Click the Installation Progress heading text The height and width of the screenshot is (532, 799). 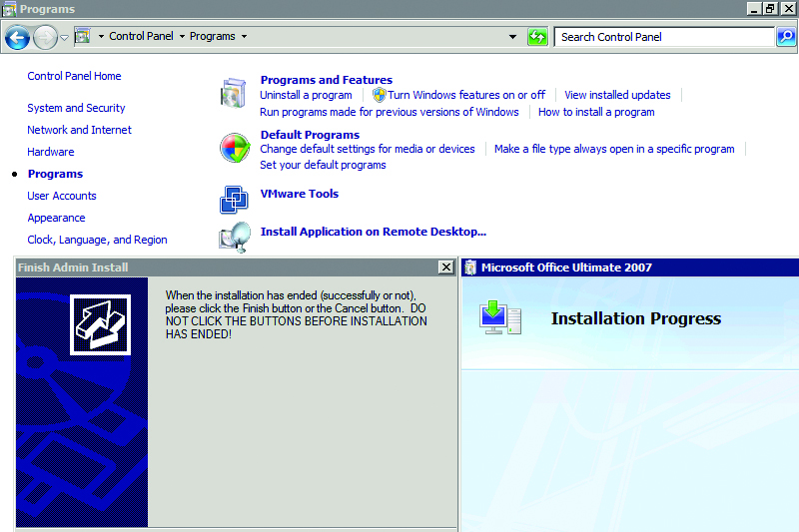point(636,318)
